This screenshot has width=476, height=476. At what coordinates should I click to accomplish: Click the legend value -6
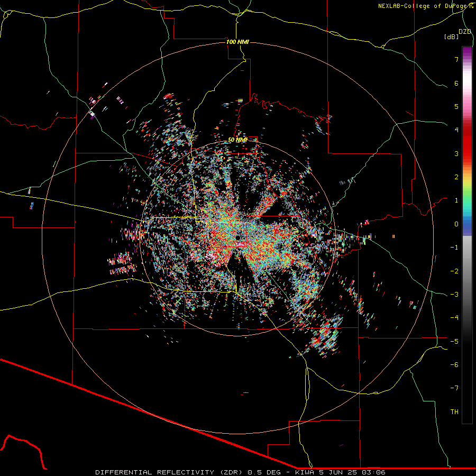(454, 365)
